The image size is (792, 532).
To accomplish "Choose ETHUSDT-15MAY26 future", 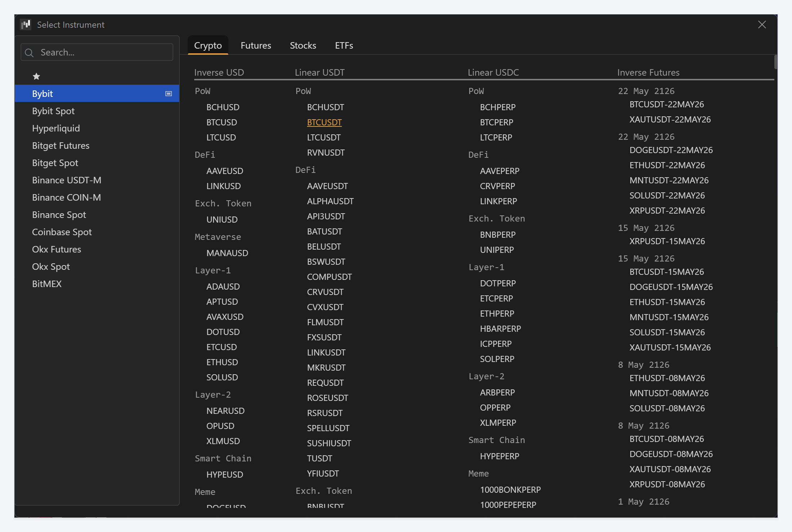I will click(x=667, y=302).
